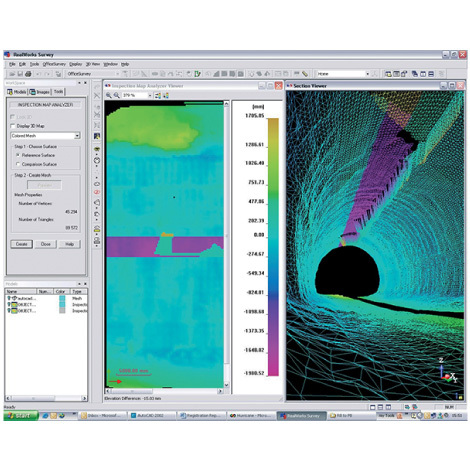Click color swatch of first OBJECT inspection row

click(x=62, y=305)
